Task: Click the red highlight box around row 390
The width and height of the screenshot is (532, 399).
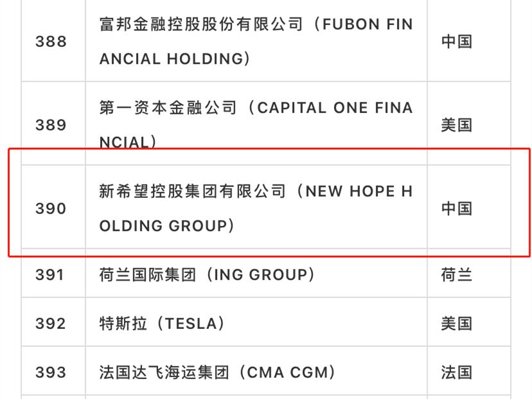Action: pyautogui.click(x=269, y=202)
